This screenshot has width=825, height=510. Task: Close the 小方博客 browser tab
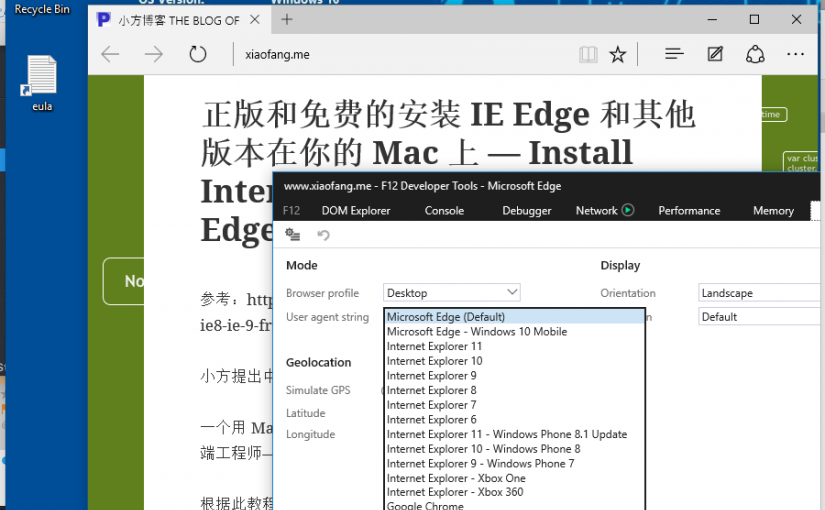point(255,20)
